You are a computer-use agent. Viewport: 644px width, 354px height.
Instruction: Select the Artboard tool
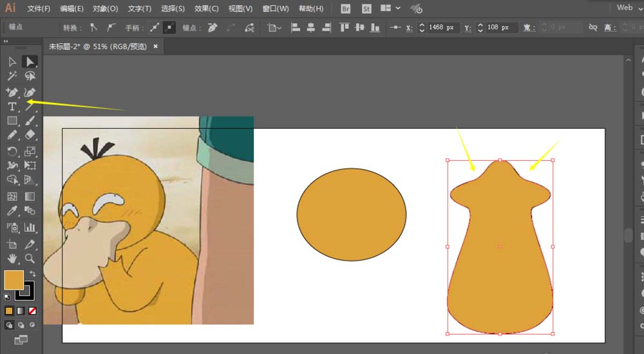coord(12,245)
